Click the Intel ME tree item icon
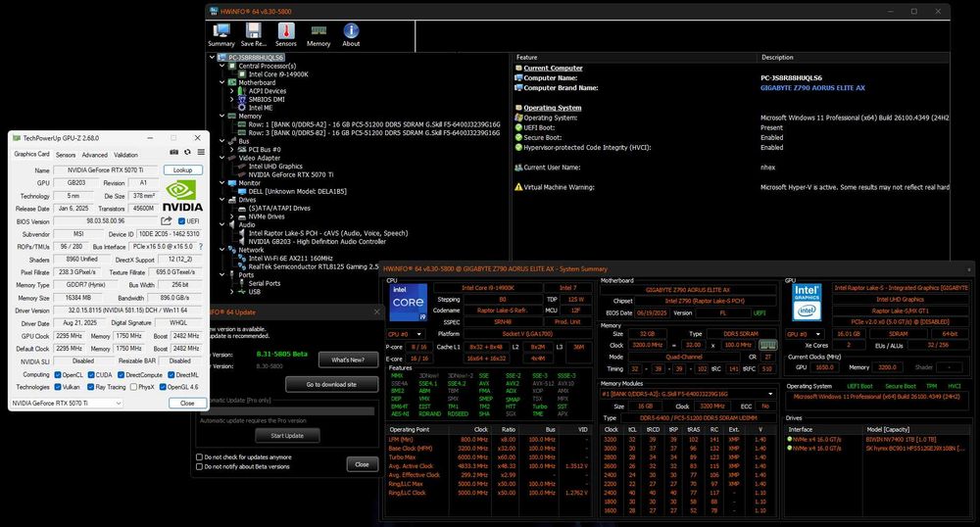 tap(242, 108)
